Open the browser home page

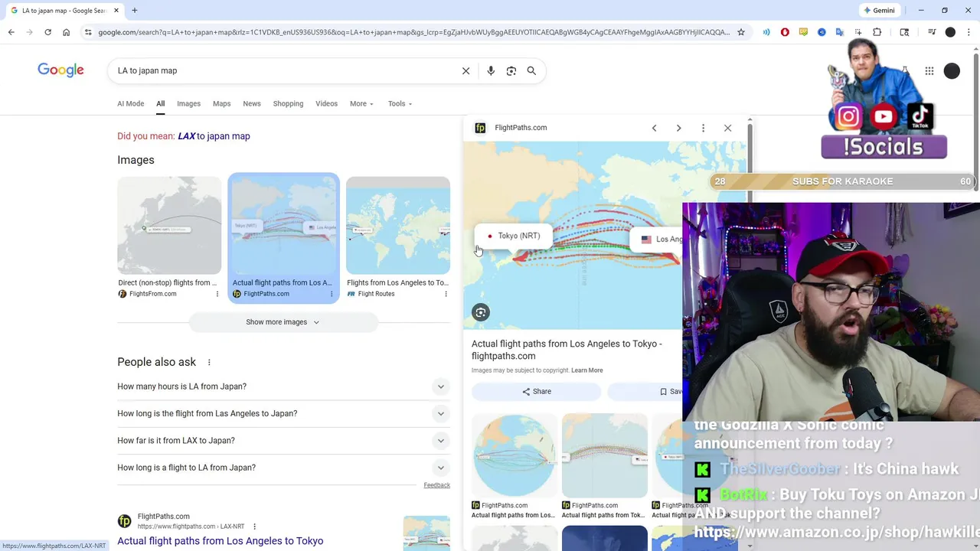[66, 32]
